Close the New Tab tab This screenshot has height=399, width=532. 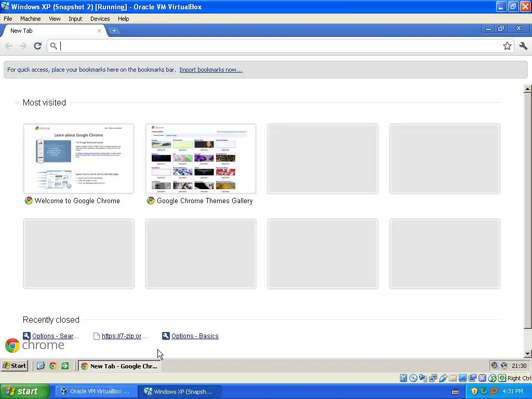pos(99,31)
